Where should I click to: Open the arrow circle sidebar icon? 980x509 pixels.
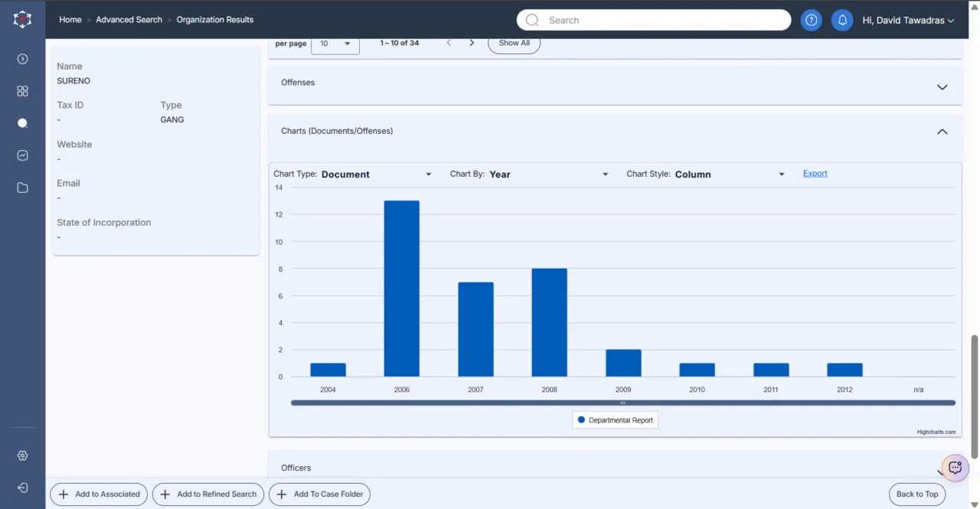22,59
